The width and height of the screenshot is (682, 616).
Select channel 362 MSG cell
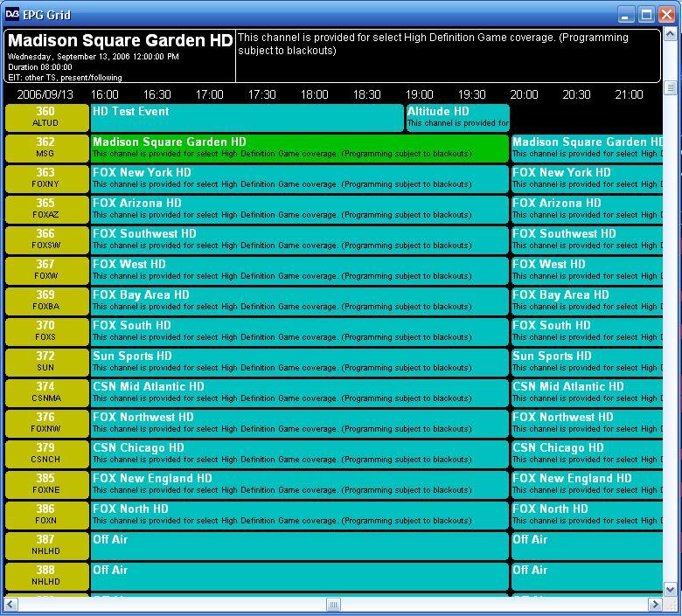click(46, 148)
